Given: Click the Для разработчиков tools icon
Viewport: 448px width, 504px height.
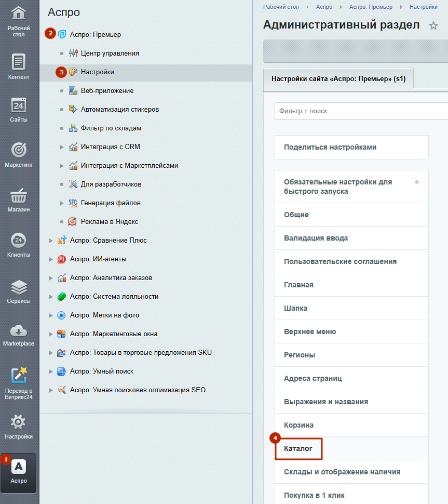Looking at the screenshot, I should [73, 184].
